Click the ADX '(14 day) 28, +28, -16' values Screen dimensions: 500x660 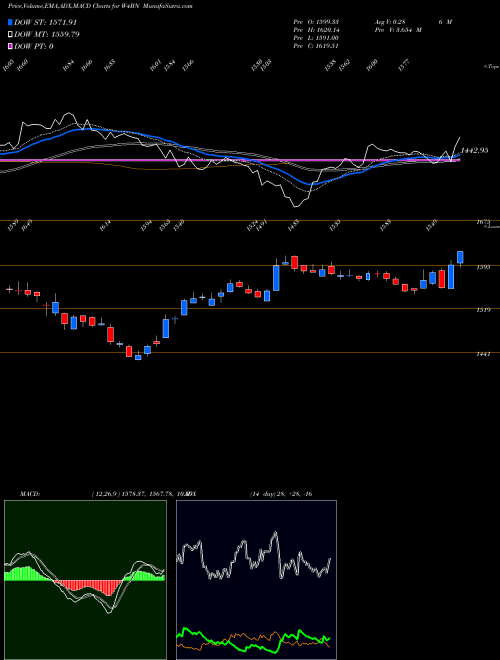pyautogui.click(x=281, y=494)
